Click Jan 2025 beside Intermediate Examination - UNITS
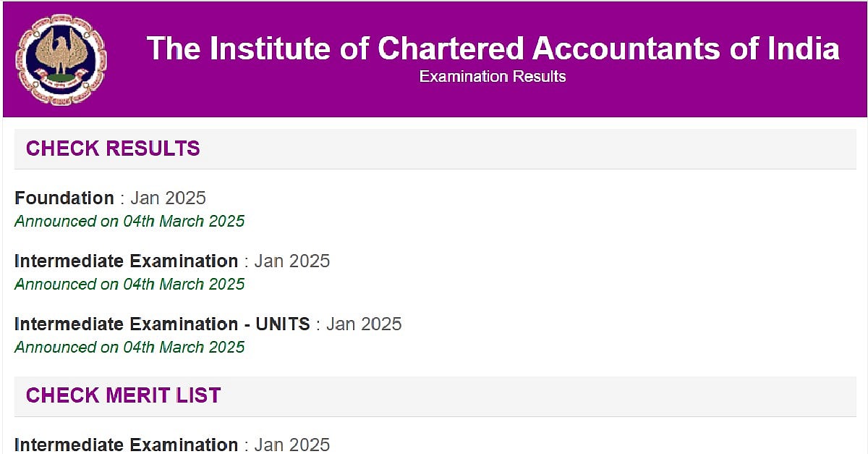The image size is (868, 454). tap(365, 324)
